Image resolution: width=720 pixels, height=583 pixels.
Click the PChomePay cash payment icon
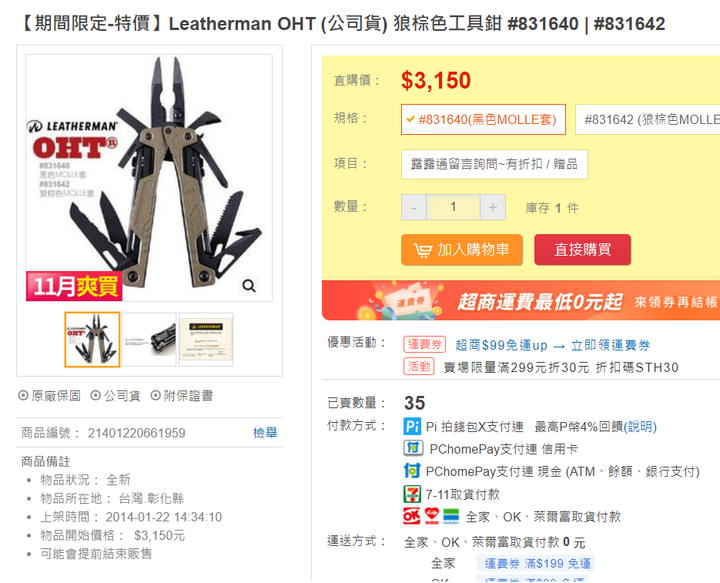412,471
